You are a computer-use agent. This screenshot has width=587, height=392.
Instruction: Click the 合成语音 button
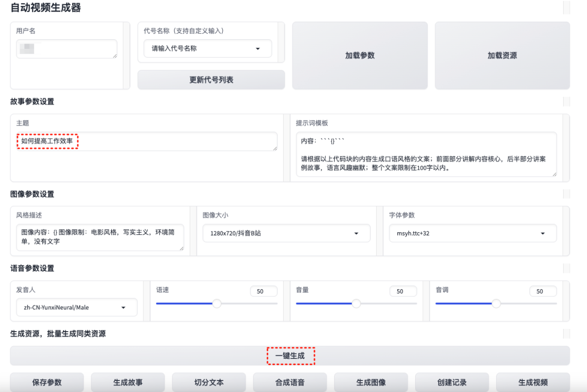[290, 382]
